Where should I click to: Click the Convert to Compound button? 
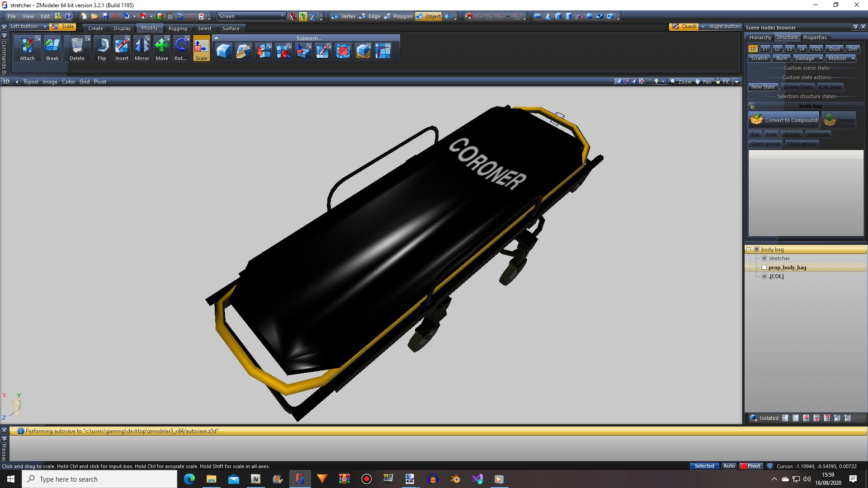784,120
